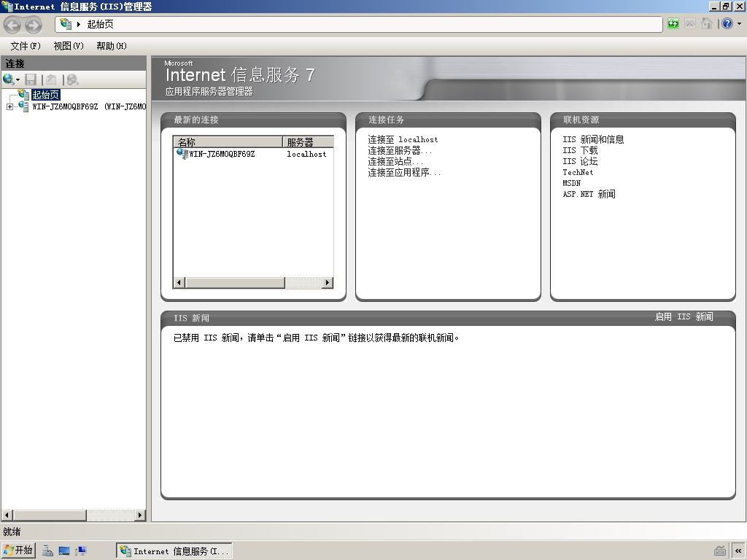
Task: Click 起始页 in the address bar
Action: coord(100,24)
